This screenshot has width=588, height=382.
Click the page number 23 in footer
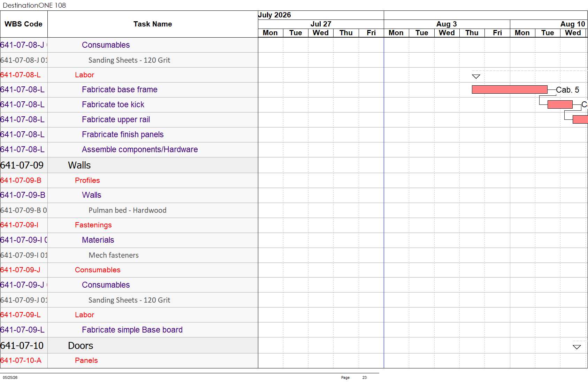pos(364,377)
